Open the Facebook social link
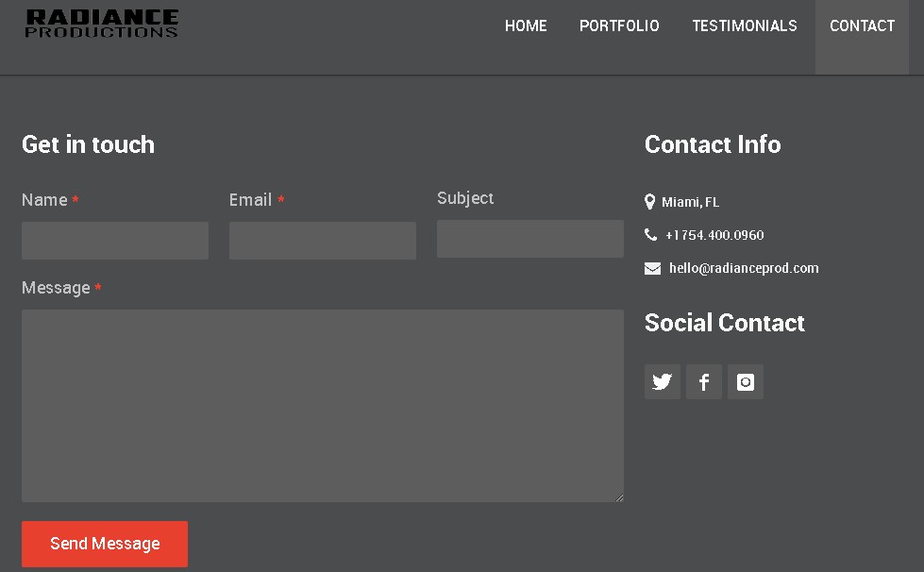 [704, 381]
